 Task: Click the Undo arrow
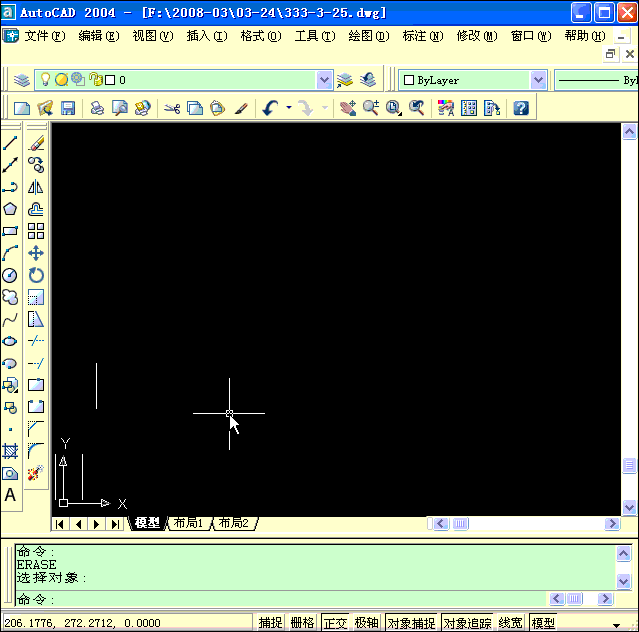[270, 108]
